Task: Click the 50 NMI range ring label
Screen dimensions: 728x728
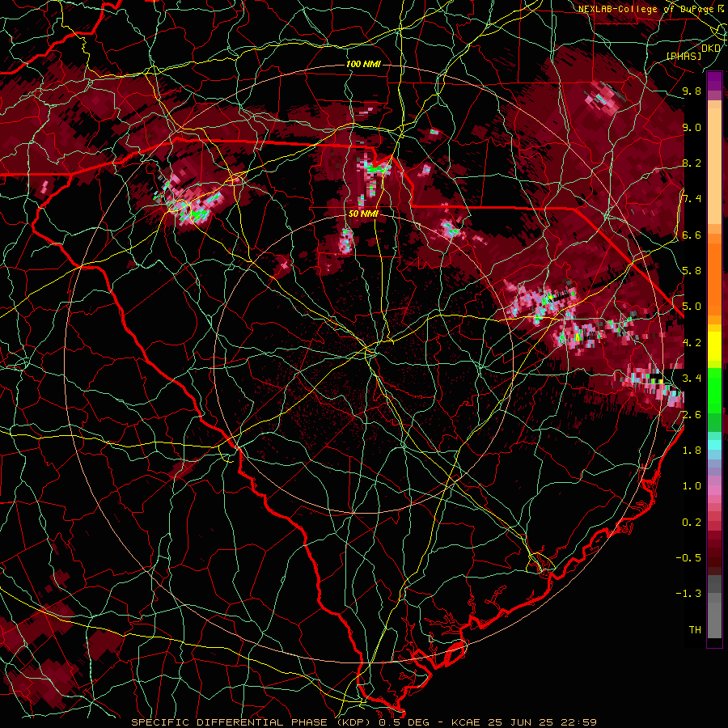Action: 363,214
